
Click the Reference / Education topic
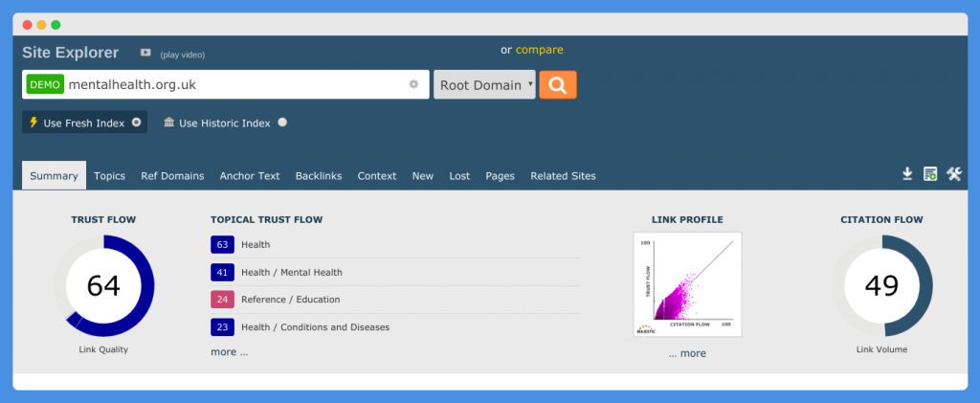tap(291, 300)
